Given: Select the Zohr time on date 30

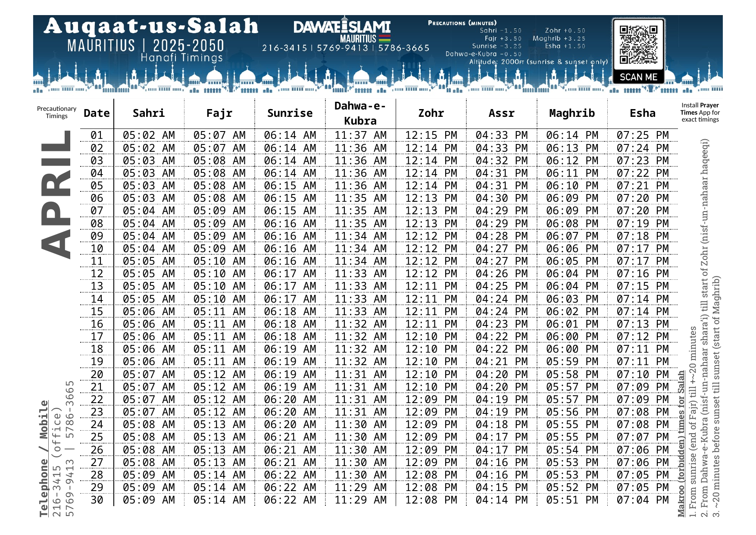Looking at the screenshot, I should [x=431, y=500].
